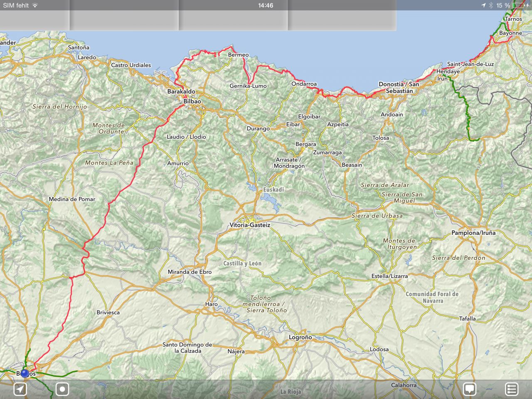Tap the 14:46 clock in the status bar
The height and width of the screenshot is (399, 532).
coord(266,5)
